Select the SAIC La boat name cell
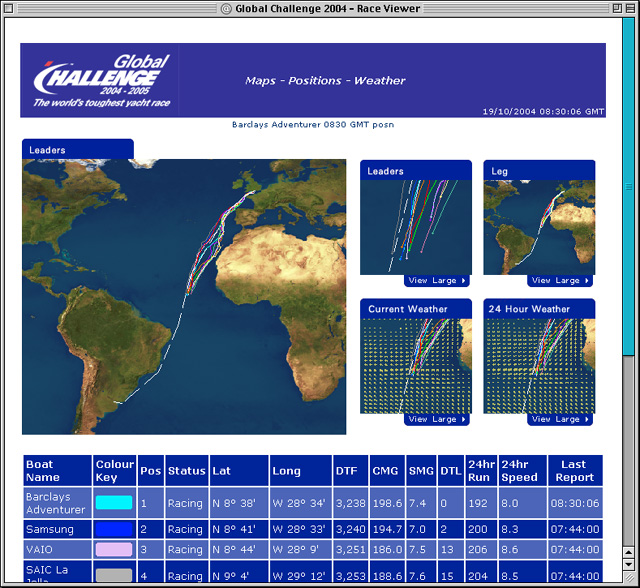 (x=58, y=571)
